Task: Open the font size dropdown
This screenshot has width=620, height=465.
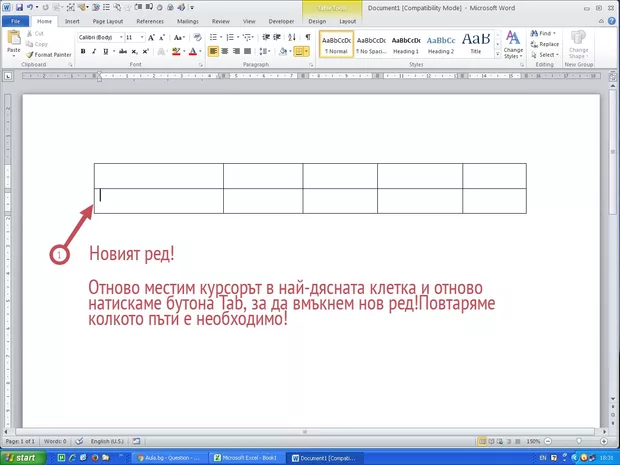Action: [142, 38]
